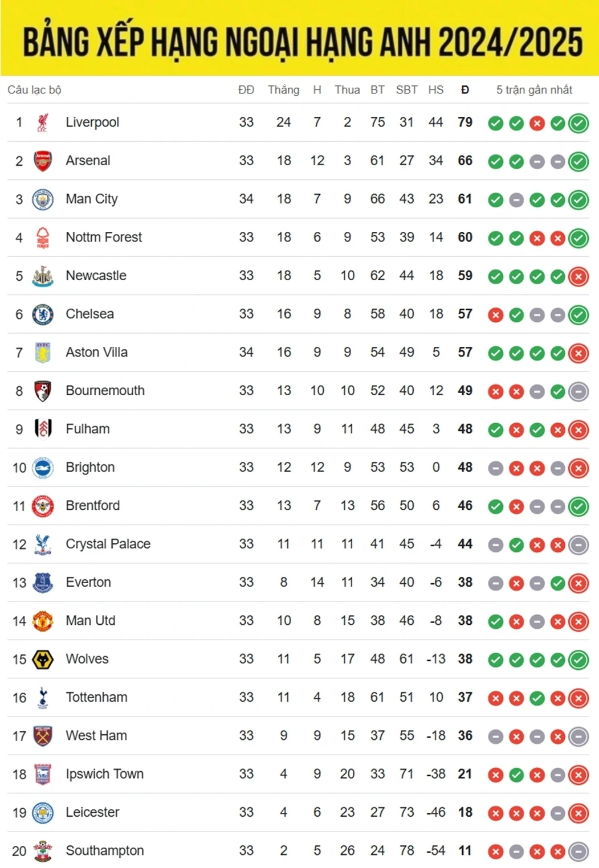This screenshot has width=599, height=868.
Task: Open the Crystal Palace team link
Action: click(x=108, y=544)
